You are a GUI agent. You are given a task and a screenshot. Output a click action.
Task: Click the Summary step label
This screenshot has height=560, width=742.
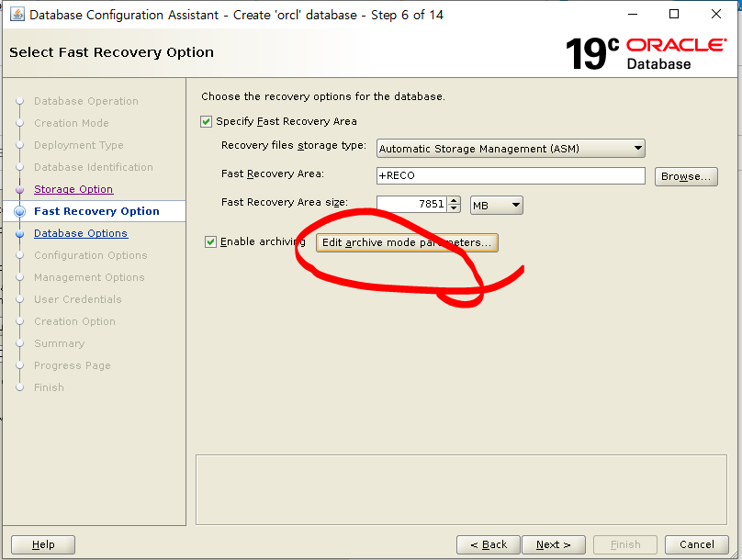[x=59, y=343]
